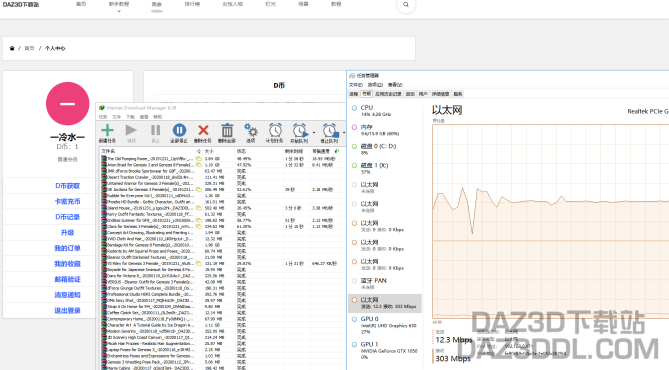Select 蓝牙 PAN entry in Task Manager

385,283
